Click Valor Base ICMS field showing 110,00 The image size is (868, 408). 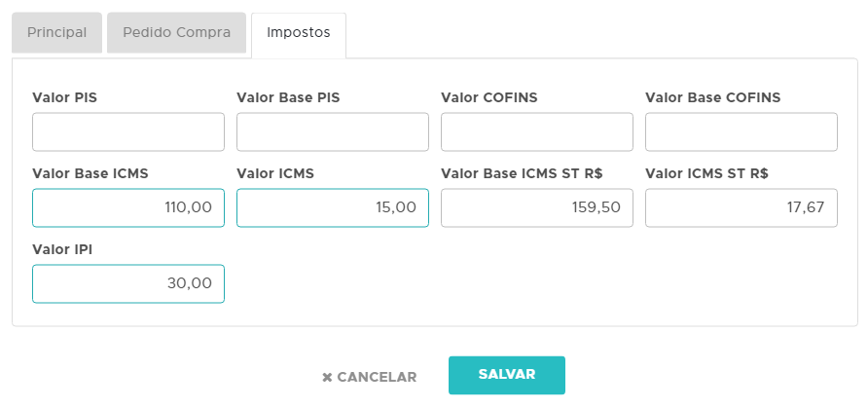coord(128,207)
